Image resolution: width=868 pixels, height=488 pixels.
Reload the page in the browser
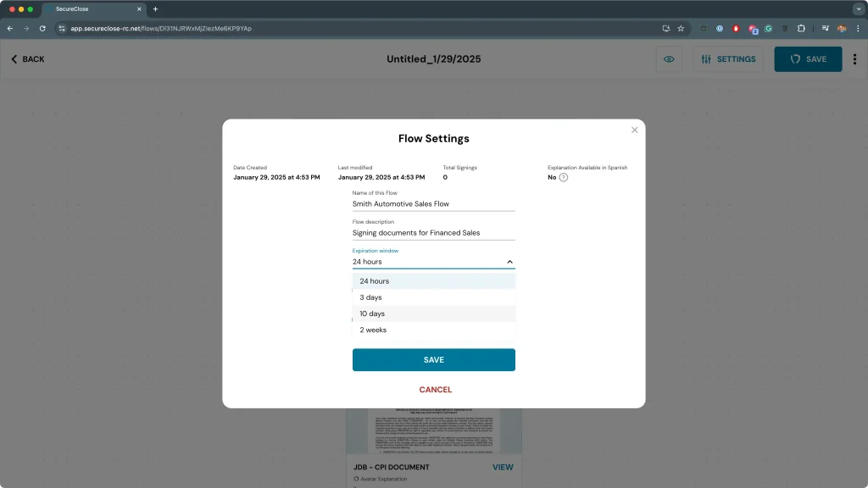(x=42, y=28)
